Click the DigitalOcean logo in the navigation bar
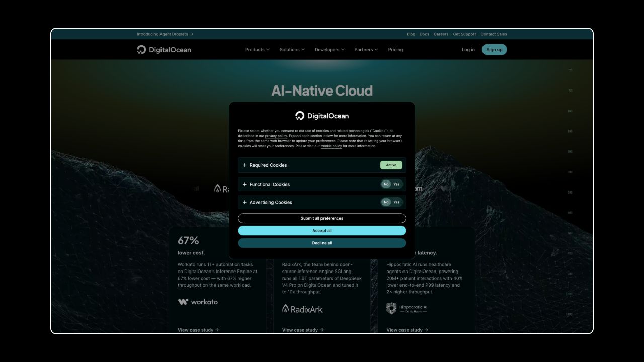The height and width of the screenshot is (362, 644). [164, 49]
